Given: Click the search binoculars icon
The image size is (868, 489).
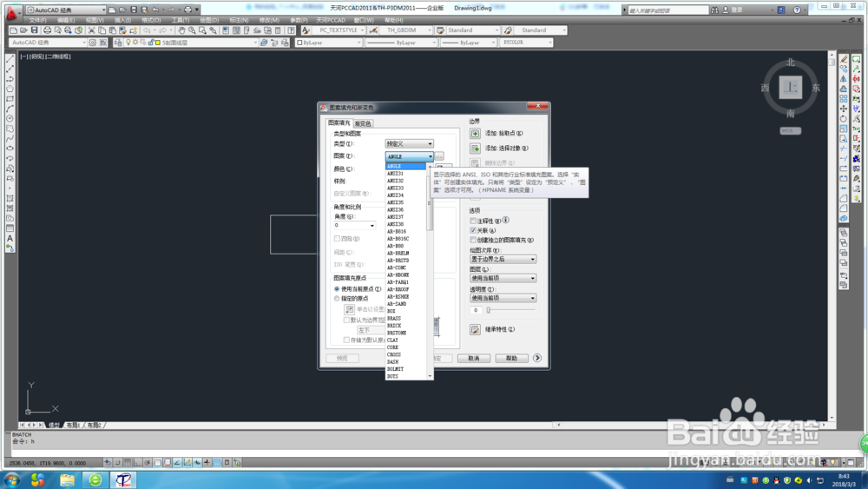Looking at the screenshot, I should (x=714, y=10).
